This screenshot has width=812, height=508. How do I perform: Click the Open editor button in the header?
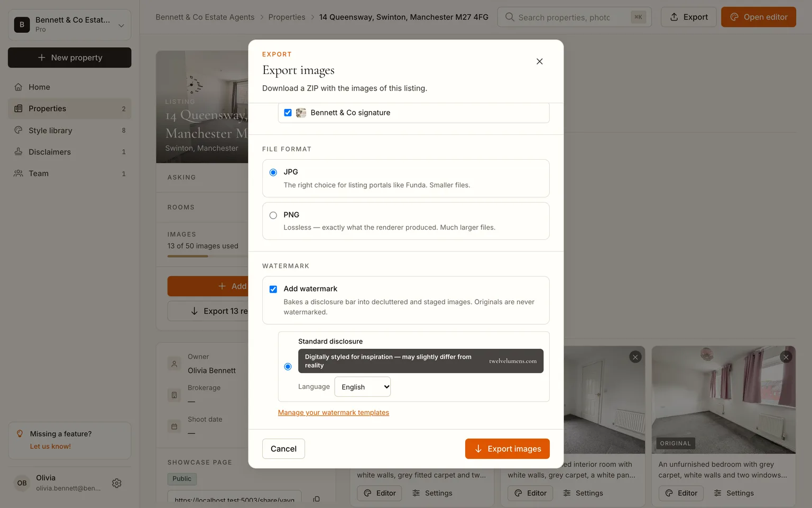coord(759,17)
